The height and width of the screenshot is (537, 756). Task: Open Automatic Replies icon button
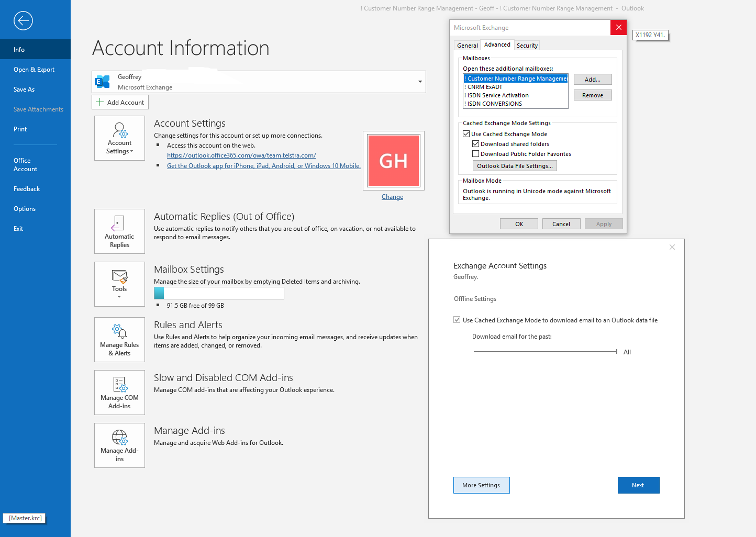tap(119, 231)
